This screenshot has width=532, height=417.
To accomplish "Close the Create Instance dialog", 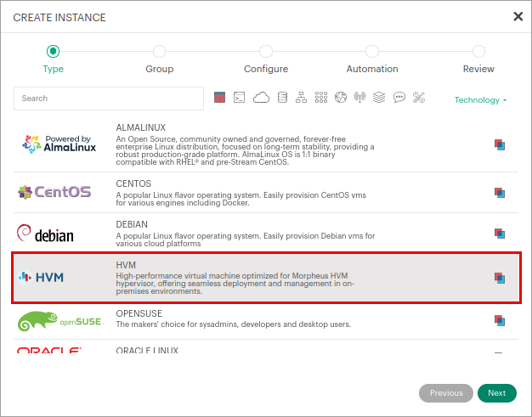I will [x=518, y=16].
